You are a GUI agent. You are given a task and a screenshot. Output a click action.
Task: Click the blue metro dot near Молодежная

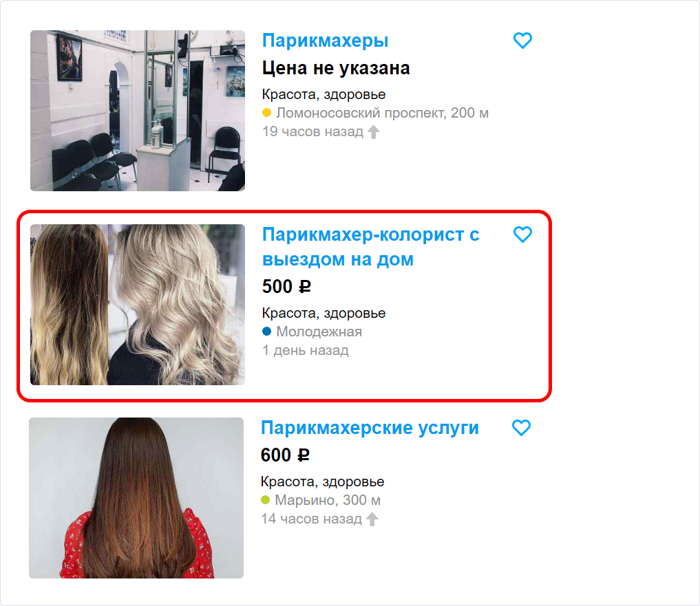click(266, 331)
